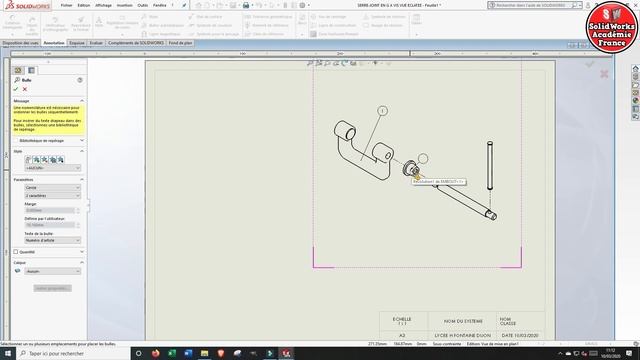Click the third Style icon (delete style)

click(44, 160)
